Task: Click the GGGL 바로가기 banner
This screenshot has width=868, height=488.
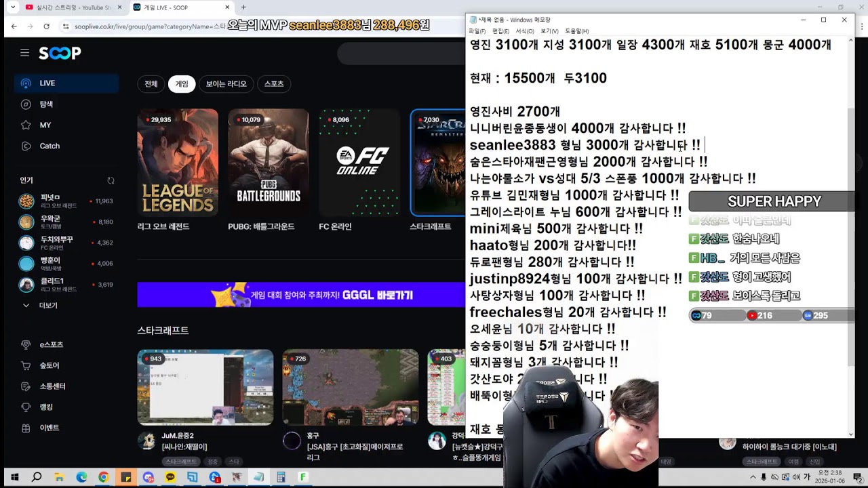Action: pos(302,295)
